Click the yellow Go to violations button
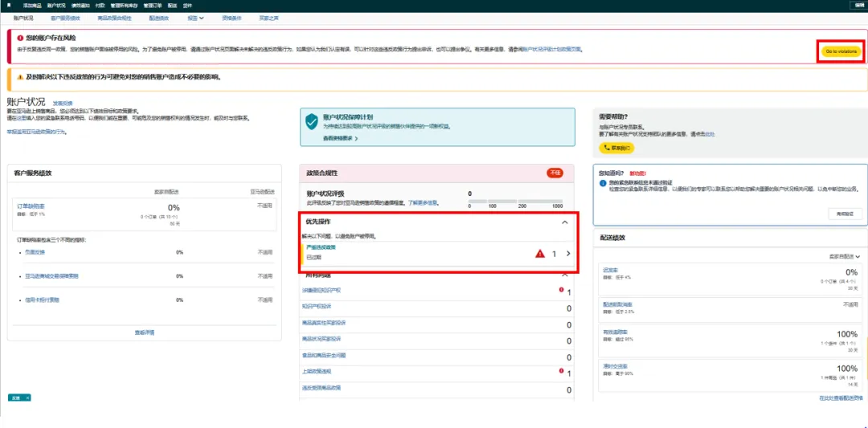868x428 pixels. tap(841, 51)
